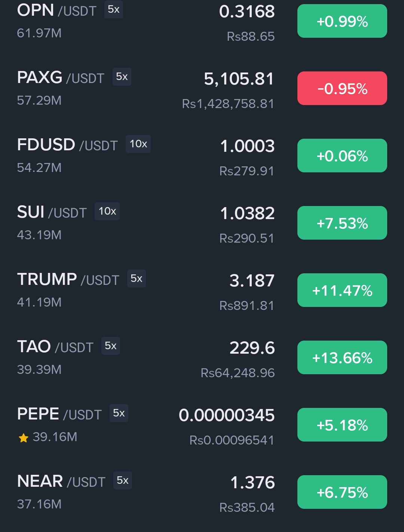Tap the PAXG 5x leverage badge
The height and width of the screenshot is (532, 404).
pyautogui.click(x=122, y=77)
